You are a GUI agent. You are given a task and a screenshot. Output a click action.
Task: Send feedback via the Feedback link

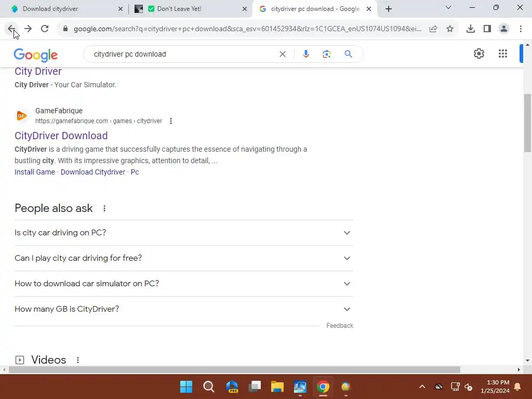coord(340,326)
